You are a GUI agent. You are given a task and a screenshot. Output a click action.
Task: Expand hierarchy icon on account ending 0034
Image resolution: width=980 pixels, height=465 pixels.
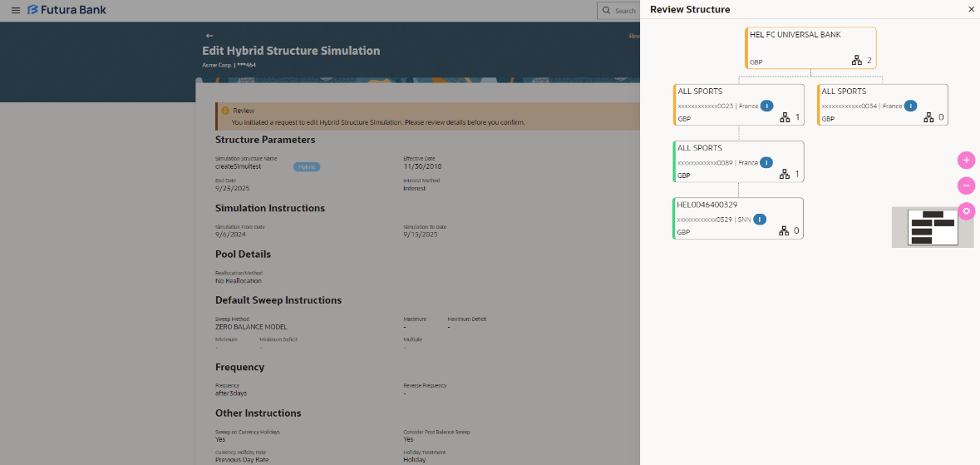pyautogui.click(x=928, y=118)
